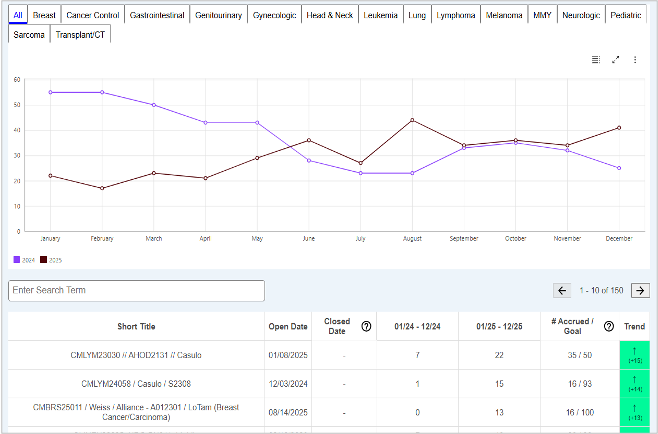Go to previous page with left arrow
Viewport: 658px width, 434px height.
click(562, 290)
